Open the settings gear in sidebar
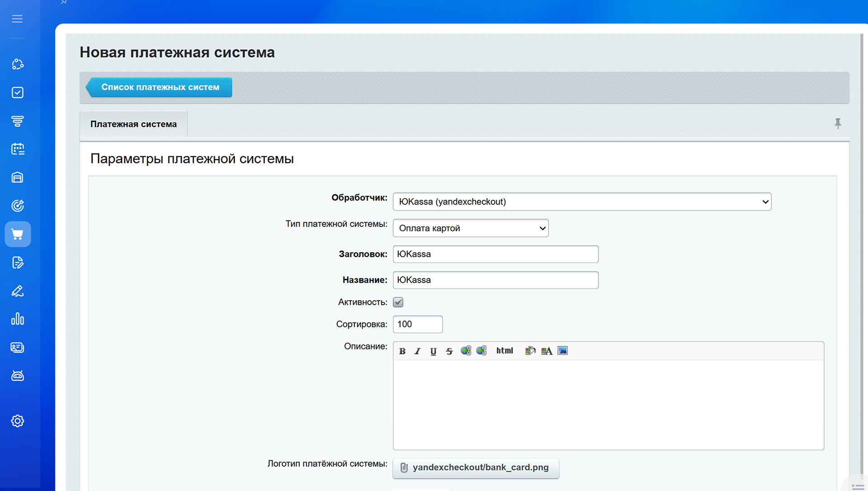Screen dimensions: 868x491 pyautogui.click(x=18, y=421)
